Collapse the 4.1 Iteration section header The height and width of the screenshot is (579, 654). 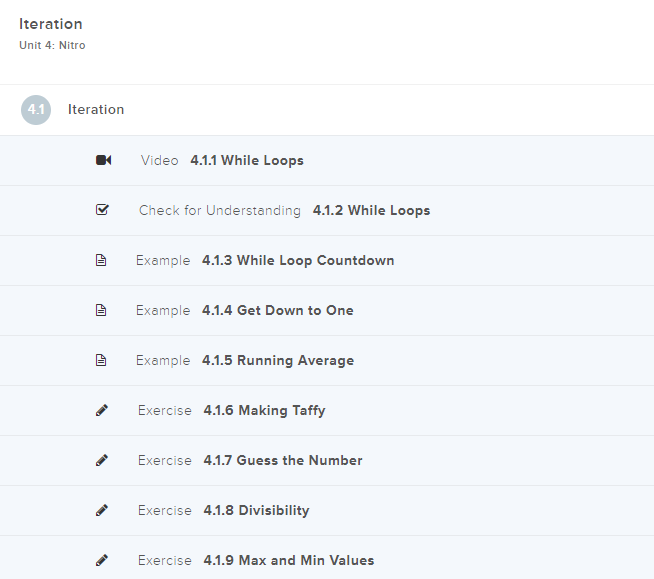tap(96, 110)
